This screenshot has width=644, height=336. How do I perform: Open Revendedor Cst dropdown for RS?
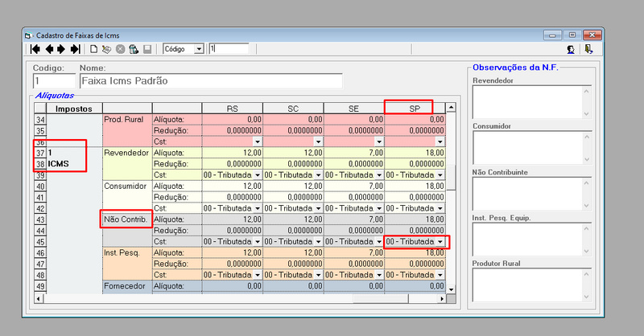(x=258, y=175)
